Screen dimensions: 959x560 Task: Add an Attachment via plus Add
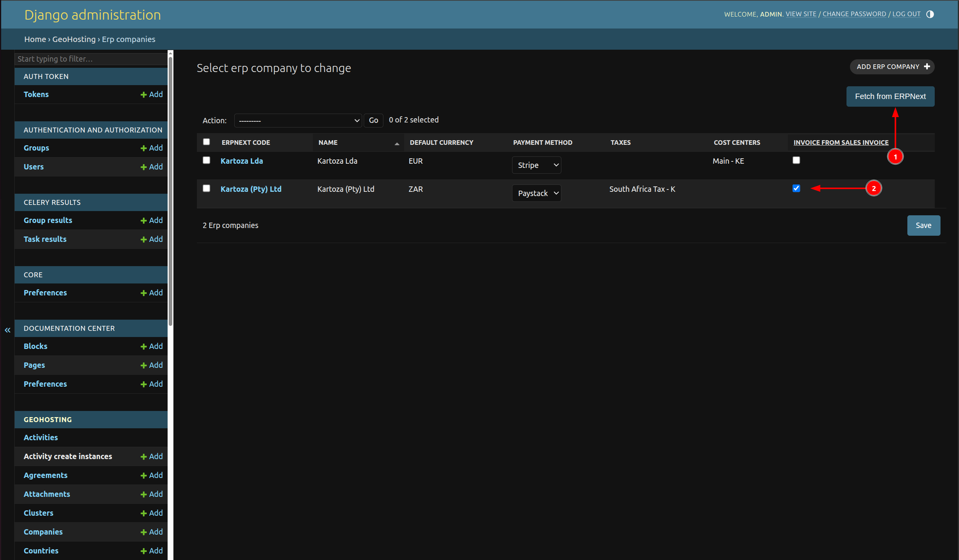pyautogui.click(x=152, y=494)
